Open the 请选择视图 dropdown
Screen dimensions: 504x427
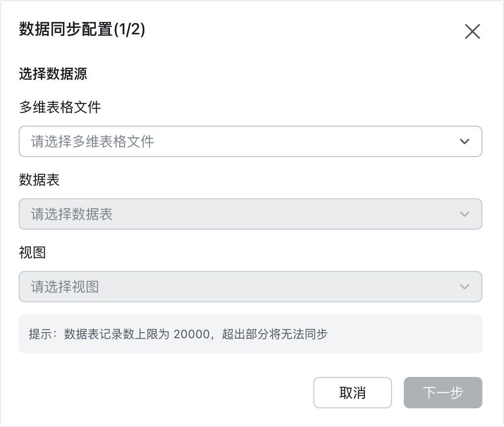(x=251, y=286)
